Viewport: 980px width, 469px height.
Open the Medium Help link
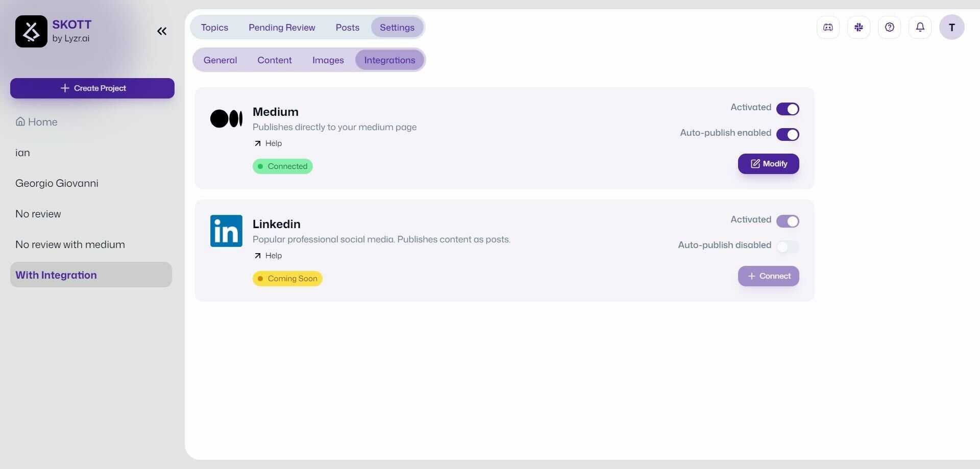pyautogui.click(x=268, y=143)
